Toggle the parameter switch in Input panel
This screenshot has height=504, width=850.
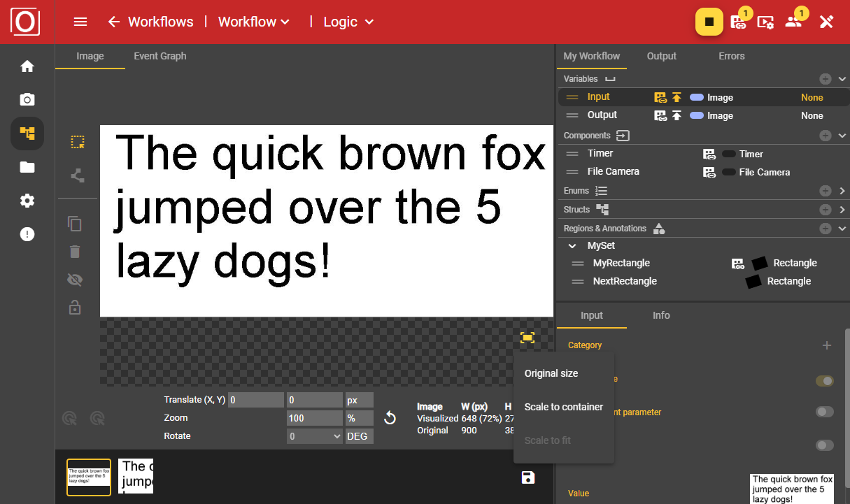(825, 412)
